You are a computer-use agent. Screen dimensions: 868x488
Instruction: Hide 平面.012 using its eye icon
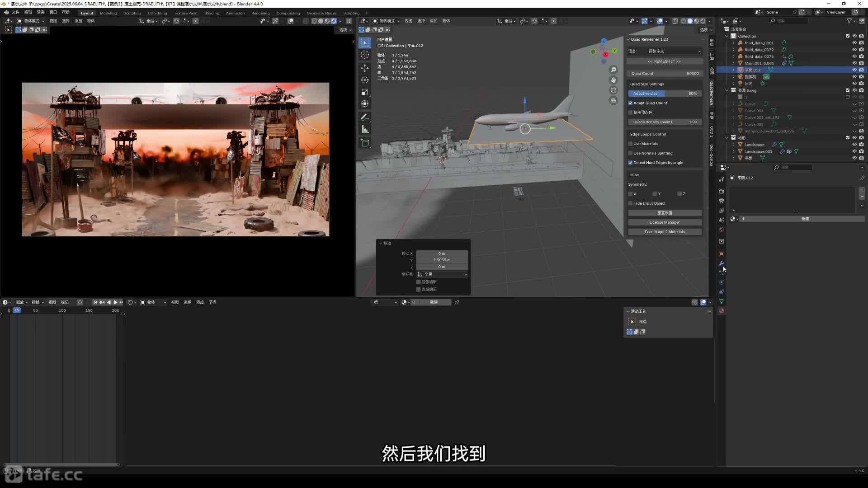pyautogui.click(x=854, y=70)
